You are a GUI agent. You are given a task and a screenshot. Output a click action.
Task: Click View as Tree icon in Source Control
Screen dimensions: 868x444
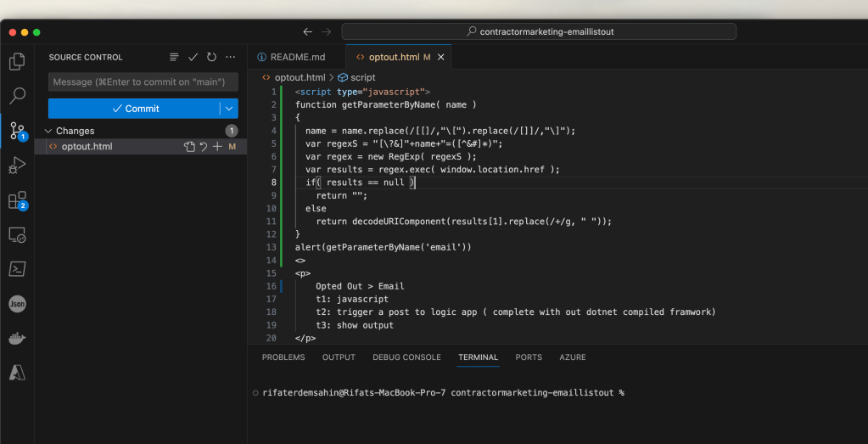point(175,57)
